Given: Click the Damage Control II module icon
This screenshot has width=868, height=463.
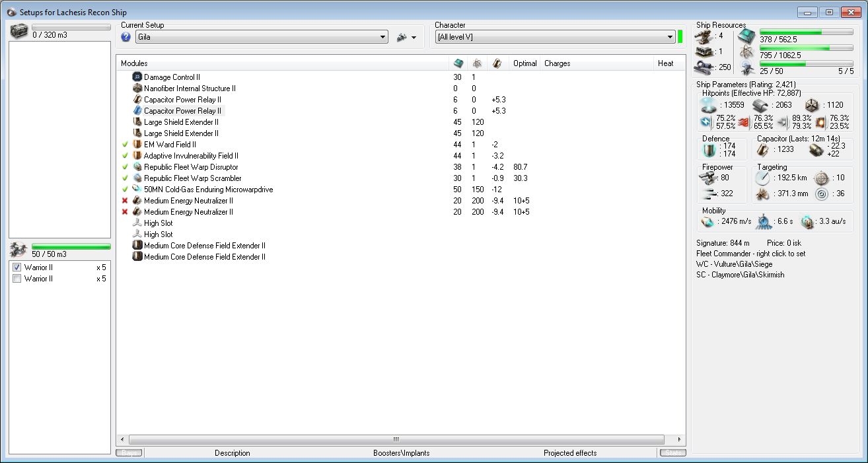Looking at the screenshot, I should 137,77.
